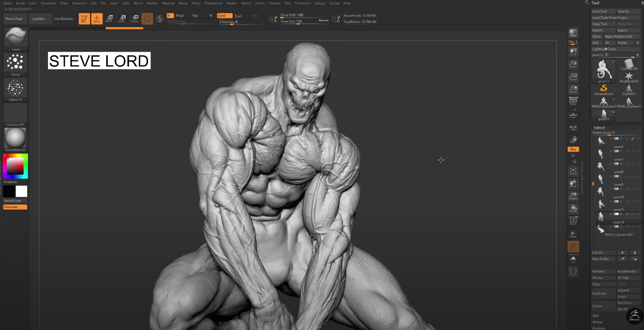Screen dimensions: 644x330
Task: Toggle the Zadd mode
Action: coord(224,16)
